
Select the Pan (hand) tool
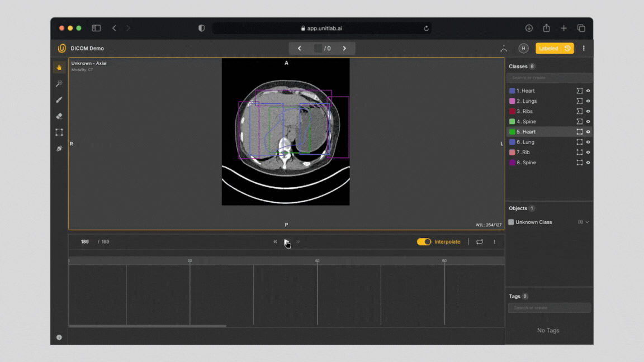point(59,67)
